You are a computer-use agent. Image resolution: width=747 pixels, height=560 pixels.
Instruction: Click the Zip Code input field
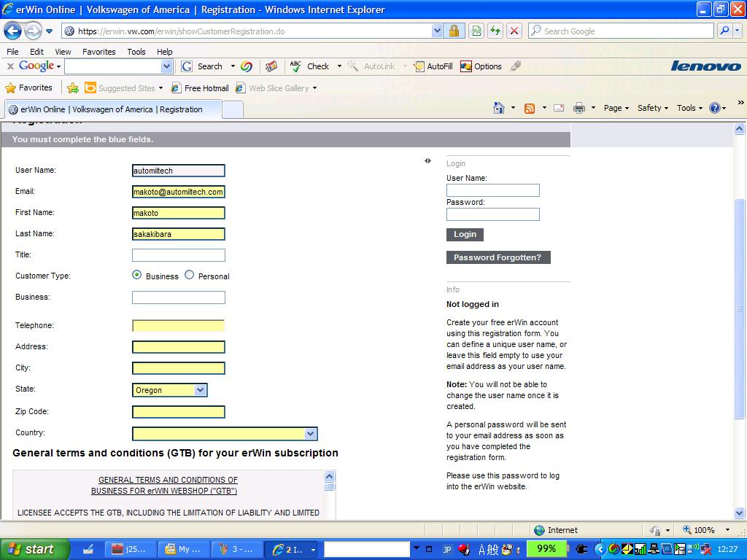[x=178, y=412]
